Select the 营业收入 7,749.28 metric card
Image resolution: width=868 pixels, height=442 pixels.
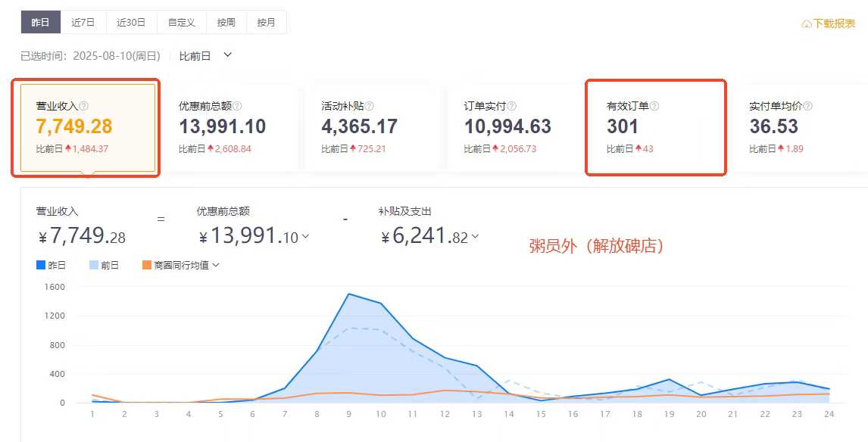[88, 128]
